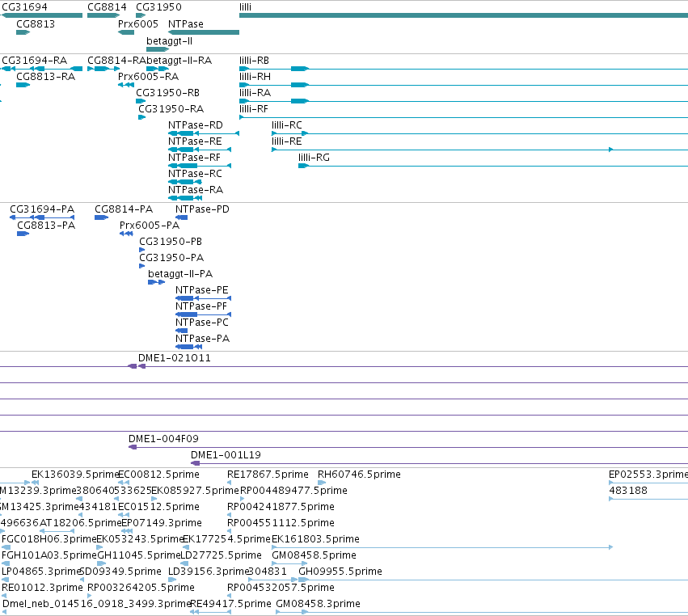
Task: Select the EP07149.3prime EST label
Action: tap(162, 522)
